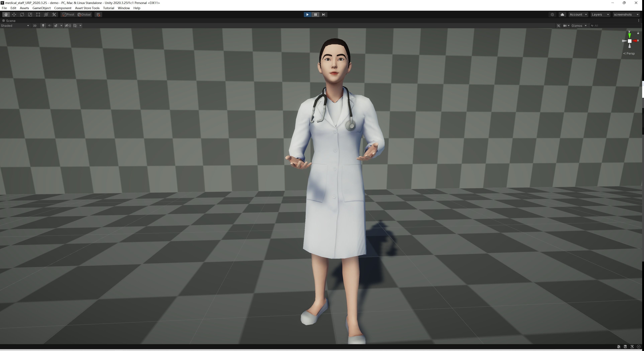Image resolution: width=644 pixels, height=351 pixels.
Task: Click the white center cube of gizmo
Action: [629, 41]
